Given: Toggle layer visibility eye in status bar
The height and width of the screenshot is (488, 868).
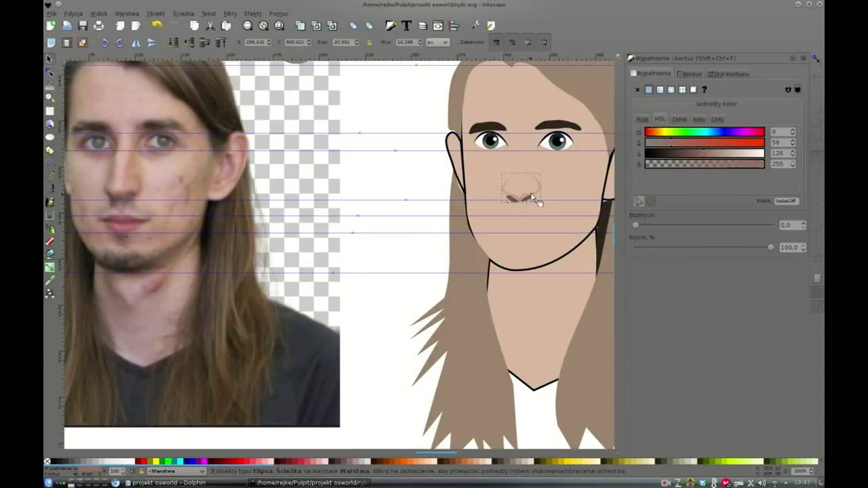Looking at the screenshot, I should pyautogui.click(x=132, y=471).
